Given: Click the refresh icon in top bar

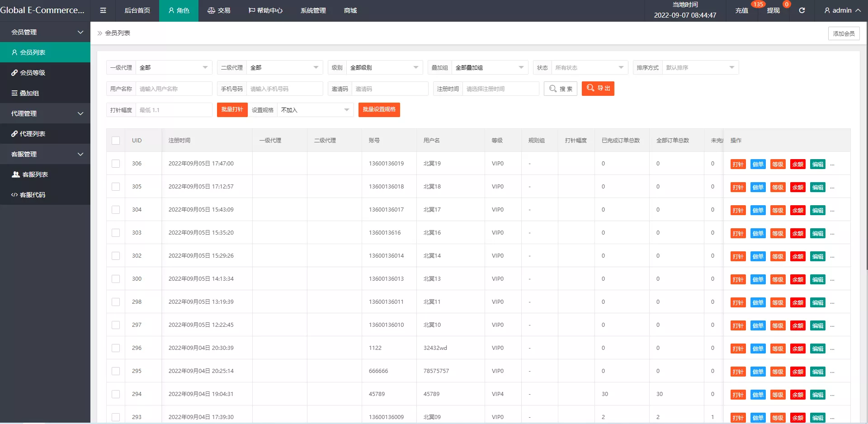Looking at the screenshot, I should tap(802, 10).
